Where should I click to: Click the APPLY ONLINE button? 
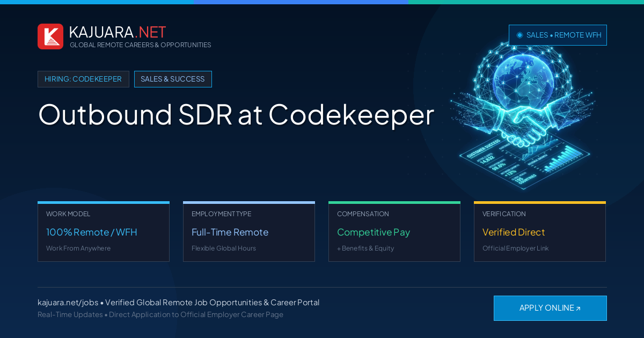550,308
